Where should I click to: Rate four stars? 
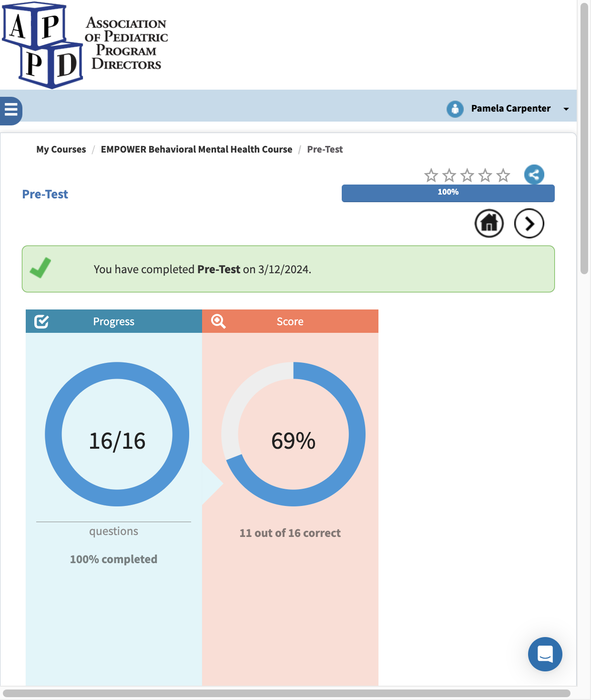tap(485, 175)
